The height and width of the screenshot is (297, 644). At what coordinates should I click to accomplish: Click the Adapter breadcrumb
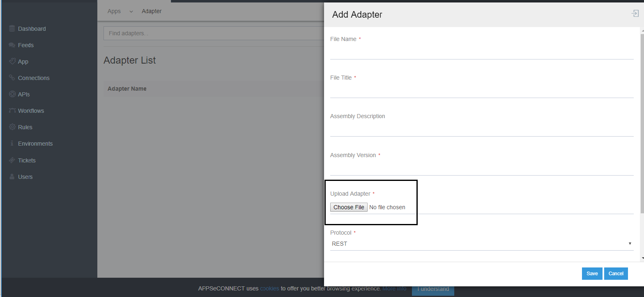click(152, 11)
